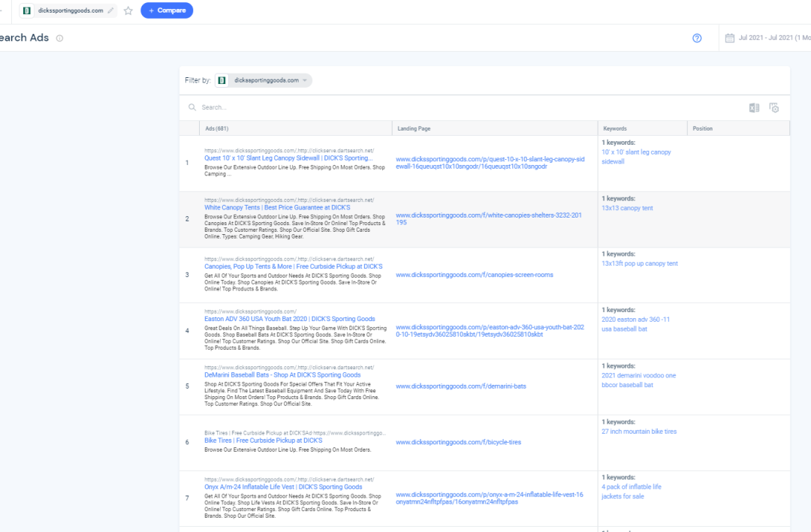Click the '13x13ft pop up canopy tent' keyword
Viewport: 811px width, 532px height.
pyautogui.click(x=639, y=263)
